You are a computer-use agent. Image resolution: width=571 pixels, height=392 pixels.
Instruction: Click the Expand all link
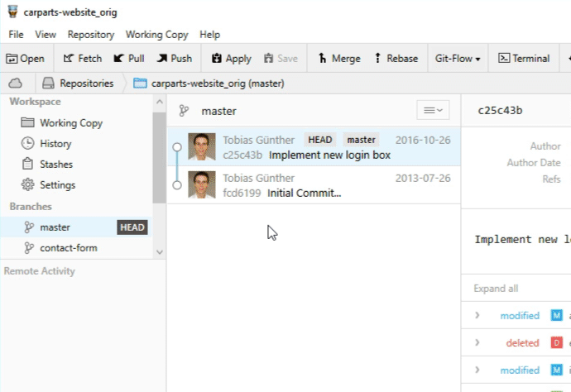[x=496, y=289]
